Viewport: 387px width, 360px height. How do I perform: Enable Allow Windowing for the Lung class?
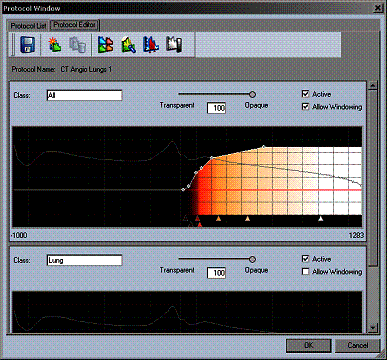coord(305,271)
